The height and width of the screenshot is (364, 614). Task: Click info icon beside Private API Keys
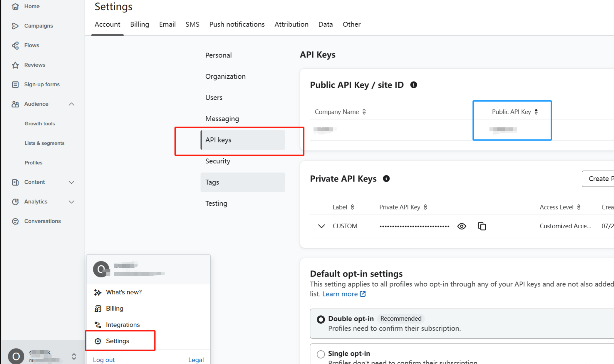coord(386,179)
